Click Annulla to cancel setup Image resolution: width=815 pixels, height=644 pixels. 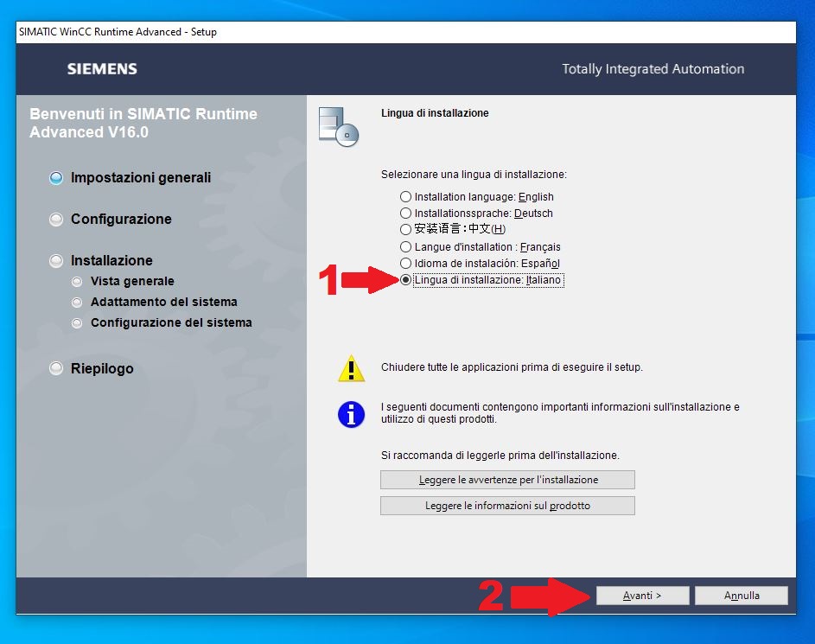pos(742,596)
